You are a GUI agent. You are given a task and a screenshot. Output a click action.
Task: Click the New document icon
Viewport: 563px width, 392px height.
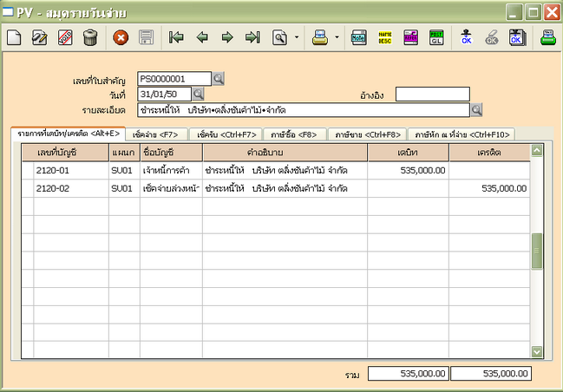pyautogui.click(x=15, y=37)
